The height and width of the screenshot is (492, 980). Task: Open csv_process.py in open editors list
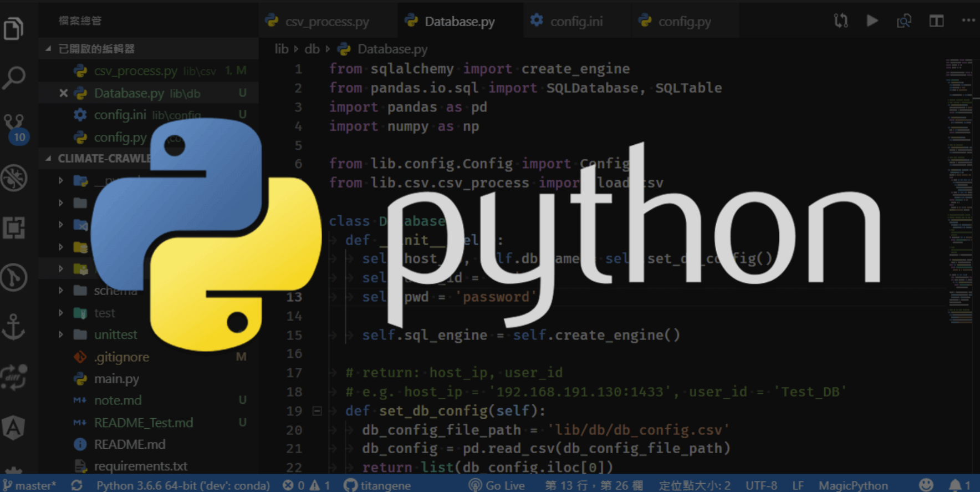[148, 71]
